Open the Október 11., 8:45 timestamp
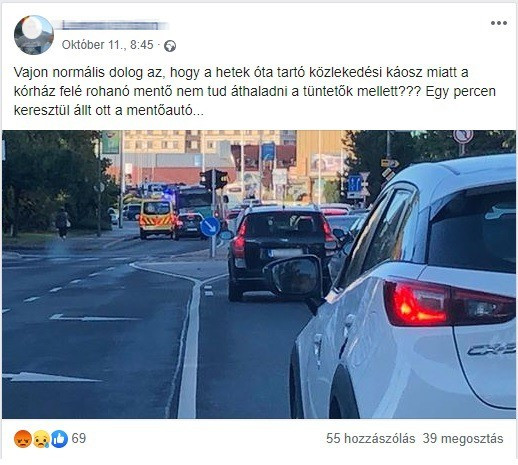The height and width of the screenshot is (465, 518). pyautogui.click(x=107, y=45)
